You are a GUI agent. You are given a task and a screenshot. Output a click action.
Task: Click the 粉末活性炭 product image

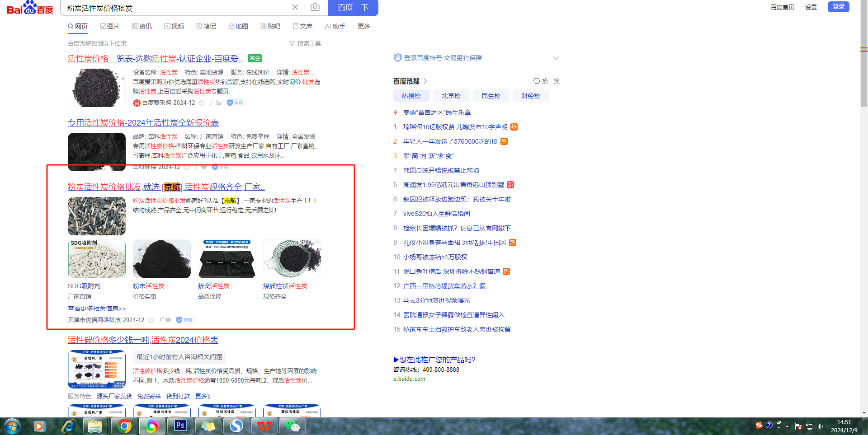coord(162,259)
